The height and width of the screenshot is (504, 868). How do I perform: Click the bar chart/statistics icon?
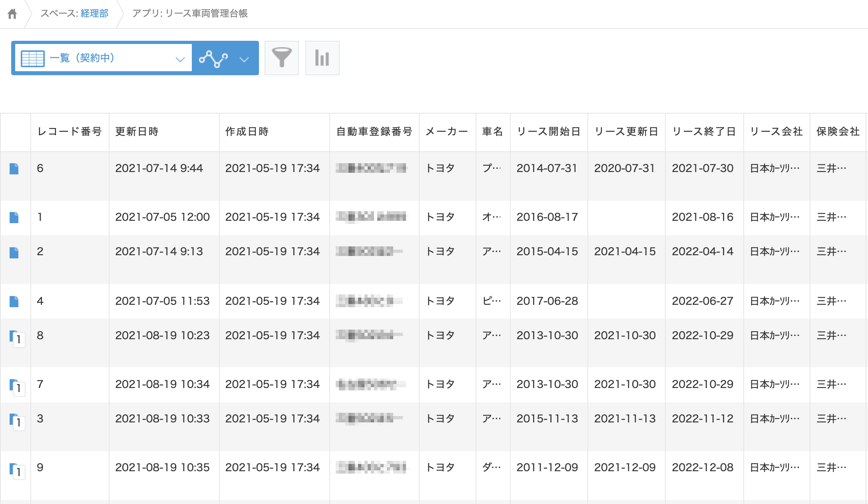(x=321, y=58)
